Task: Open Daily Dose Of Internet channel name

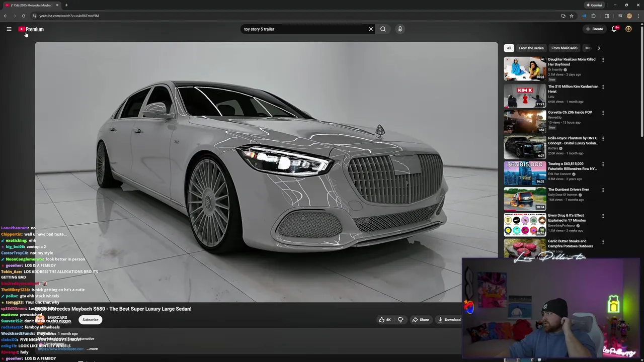Action: [x=562, y=195]
